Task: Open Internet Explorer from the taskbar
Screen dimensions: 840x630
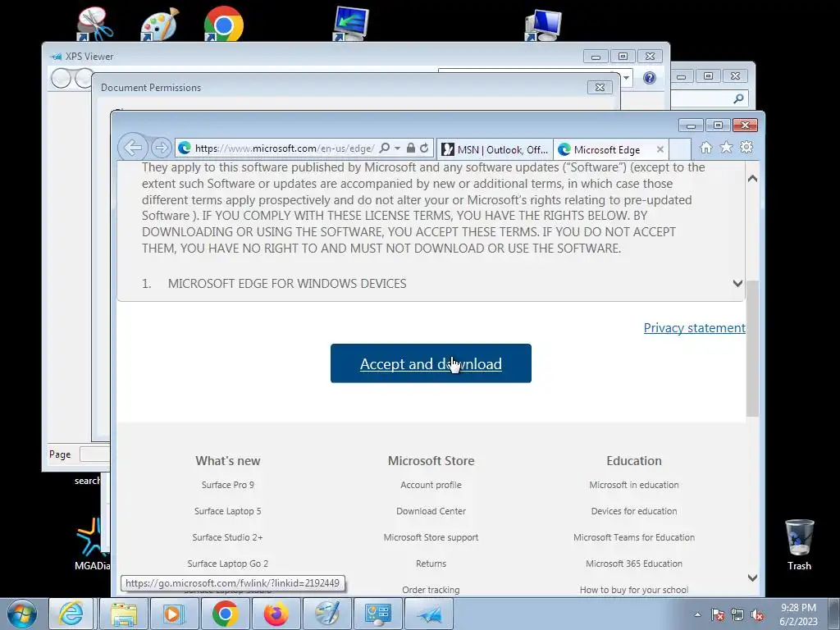Action: tap(71, 614)
